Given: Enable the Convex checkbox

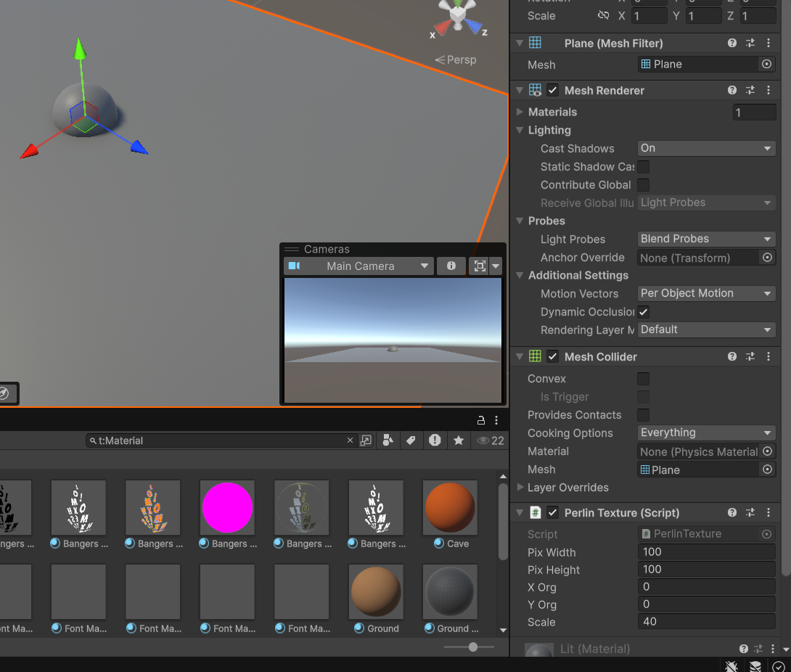Looking at the screenshot, I should point(643,379).
